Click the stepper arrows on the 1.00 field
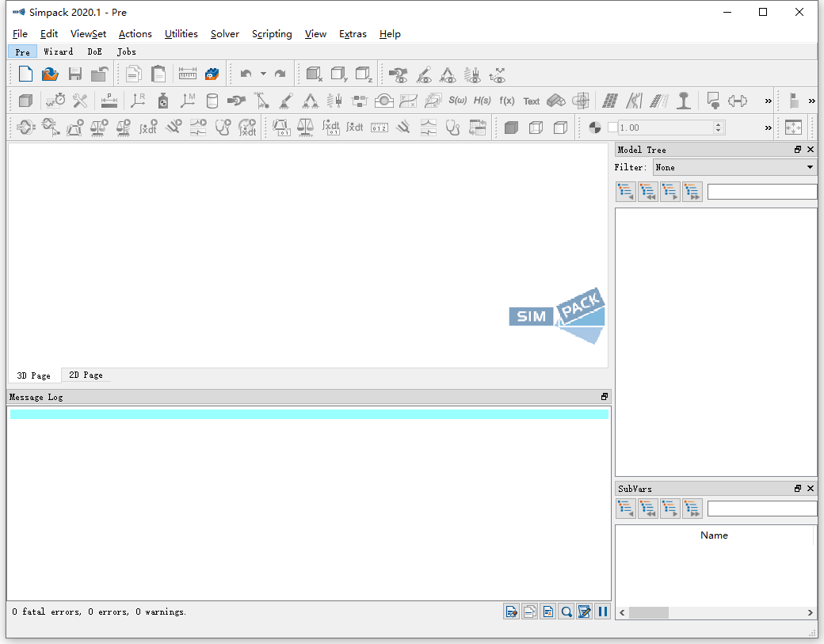 719,127
